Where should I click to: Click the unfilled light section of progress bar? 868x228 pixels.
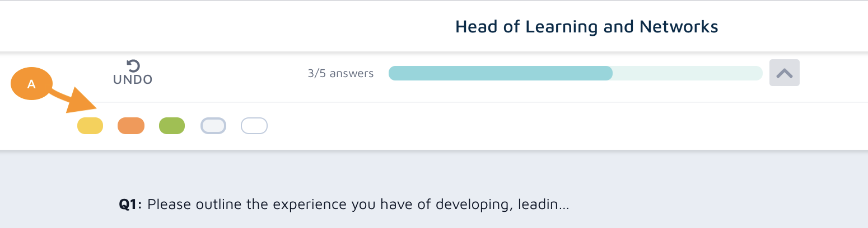tap(687, 73)
